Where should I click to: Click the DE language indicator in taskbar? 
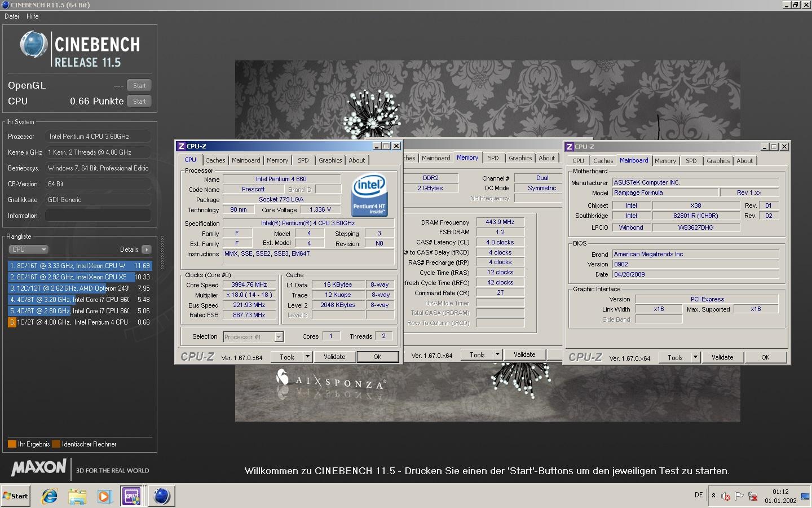click(699, 495)
